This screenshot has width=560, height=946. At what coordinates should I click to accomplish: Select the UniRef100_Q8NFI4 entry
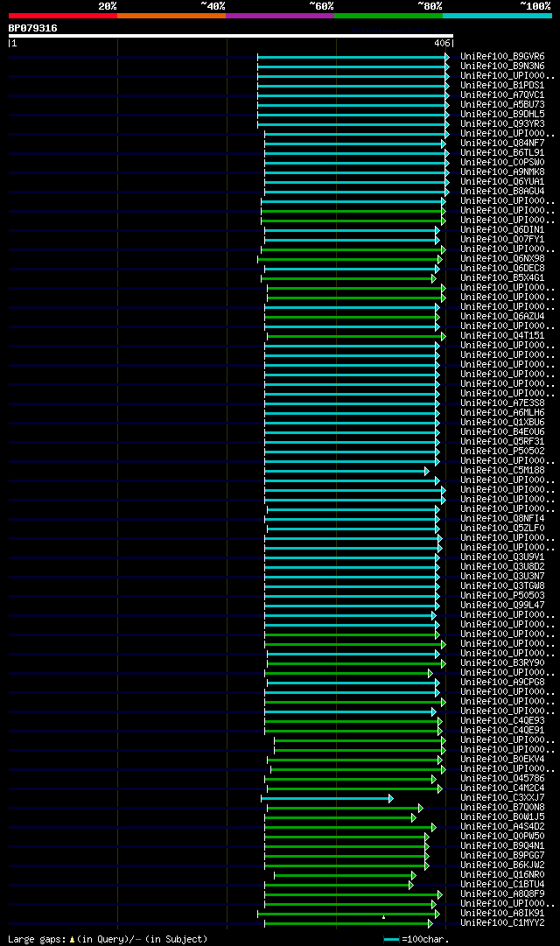click(502, 519)
